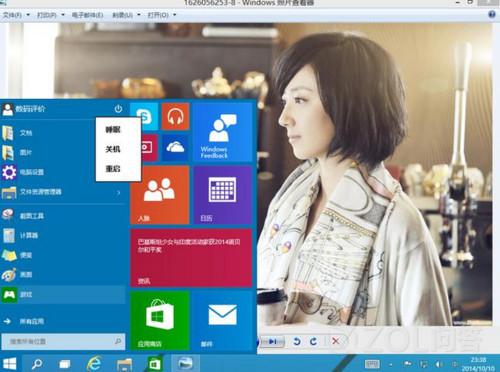Viewport: 500px width, 372px height.
Task: Rotate the photo counterclockwise
Action: (x=297, y=341)
